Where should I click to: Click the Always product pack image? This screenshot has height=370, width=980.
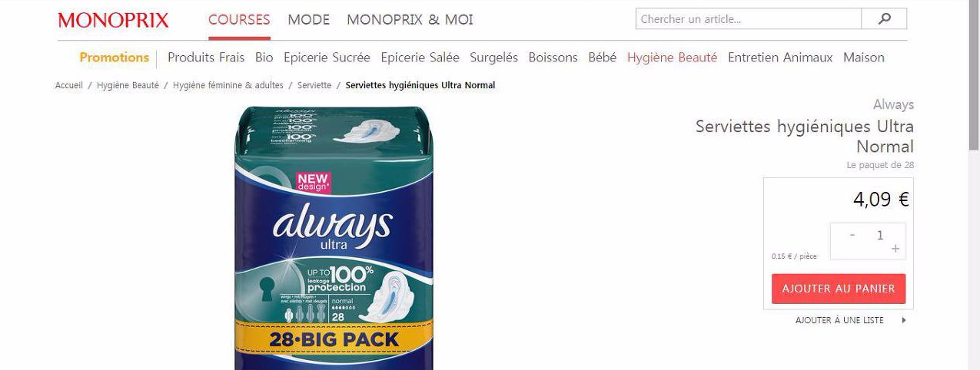(x=334, y=238)
